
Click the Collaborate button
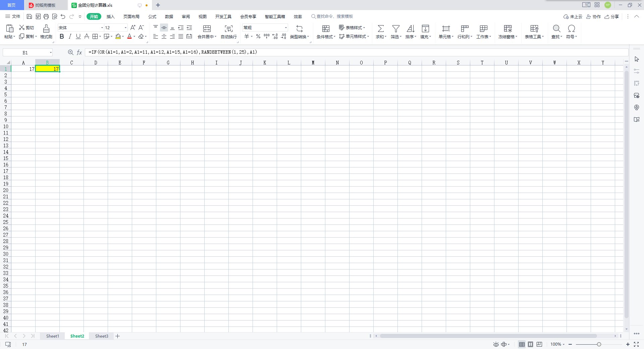point(593,16)
